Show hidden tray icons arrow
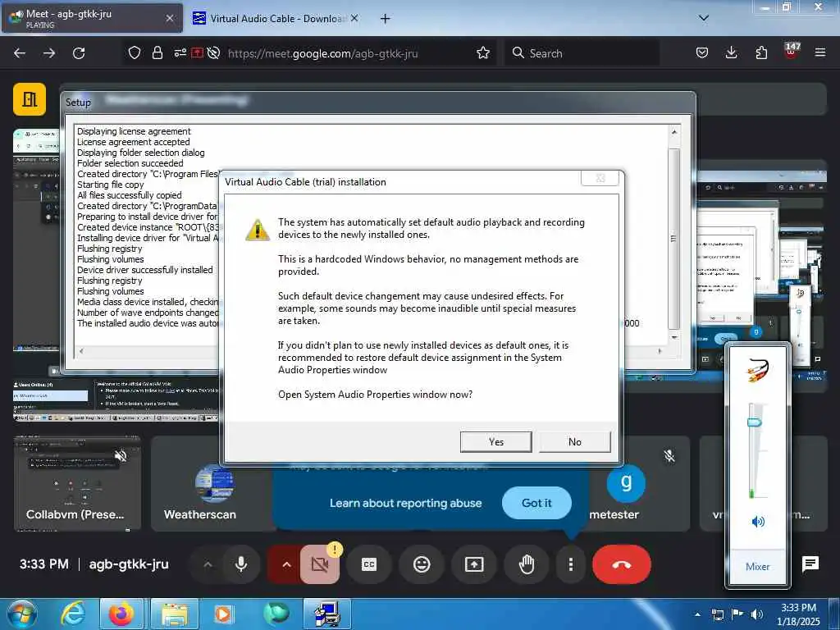The image size is (840, 630). [697, 614]
